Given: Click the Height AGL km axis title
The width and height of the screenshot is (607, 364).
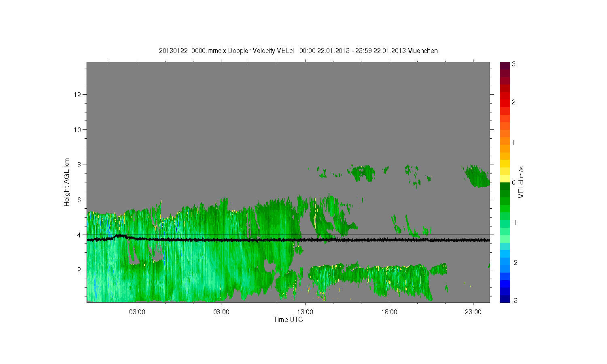Looking at the screenshot, I should point(67,182).
